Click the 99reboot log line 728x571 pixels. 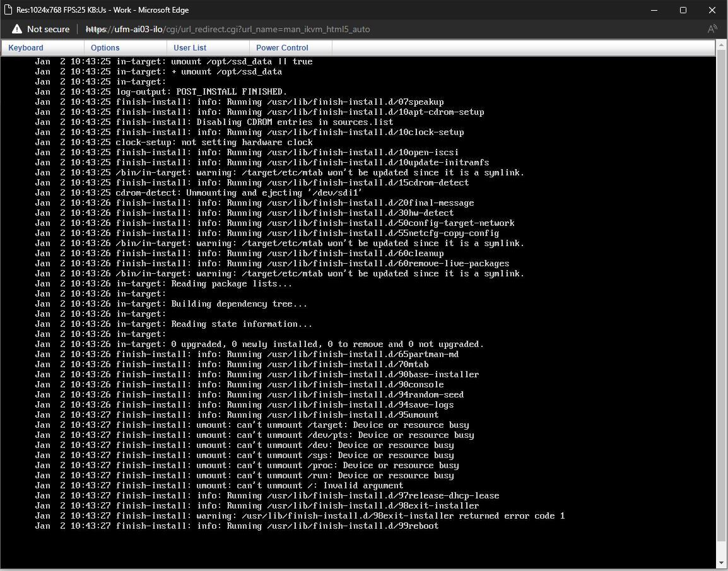click(238, 526)
